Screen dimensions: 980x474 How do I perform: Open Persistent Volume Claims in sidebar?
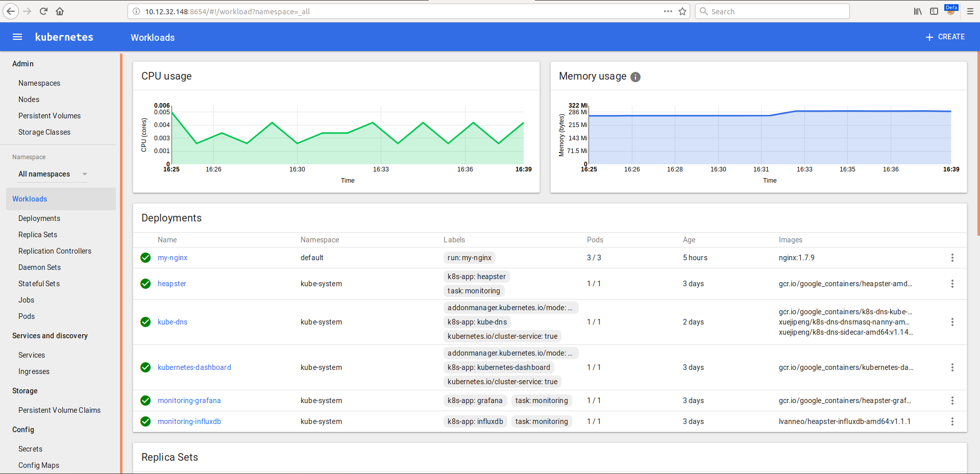click(x=59, y=410)
